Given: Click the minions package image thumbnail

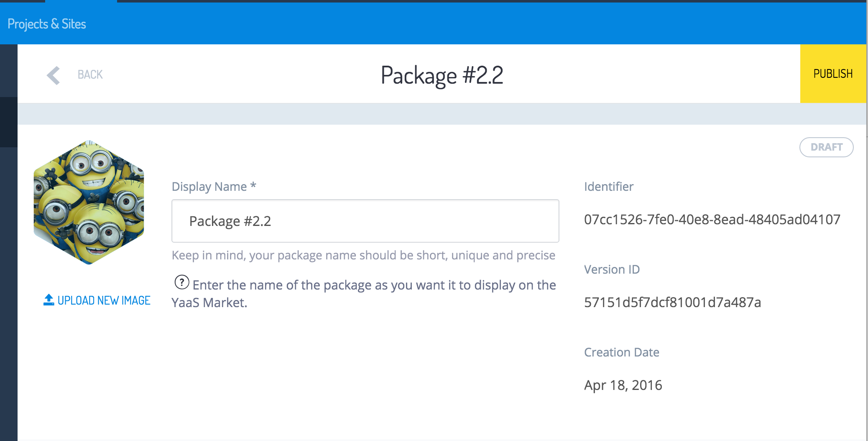Looking at the screenshot, I should (89, 203).
